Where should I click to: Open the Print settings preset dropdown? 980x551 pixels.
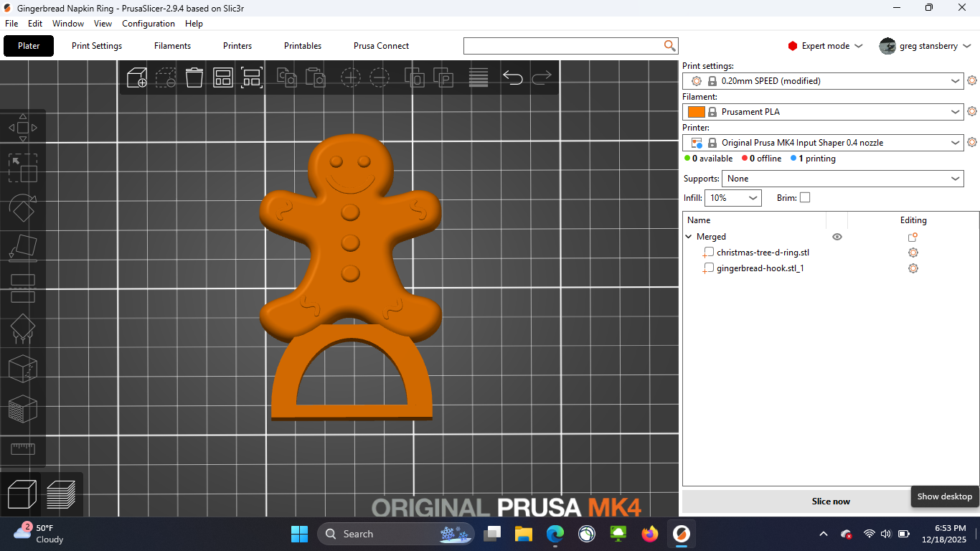click(x=823, y=81)
